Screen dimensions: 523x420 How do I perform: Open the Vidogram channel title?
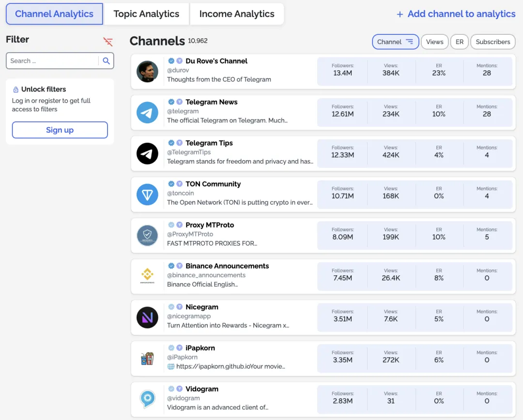pyautogui.click(x=202, y=389)
